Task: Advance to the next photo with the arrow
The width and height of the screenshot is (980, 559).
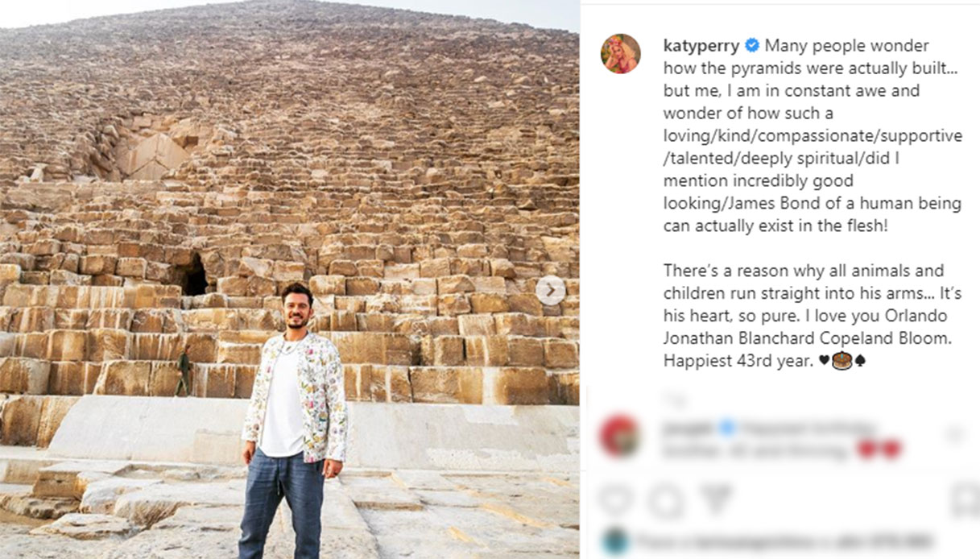Action: (x=551, y=290)
